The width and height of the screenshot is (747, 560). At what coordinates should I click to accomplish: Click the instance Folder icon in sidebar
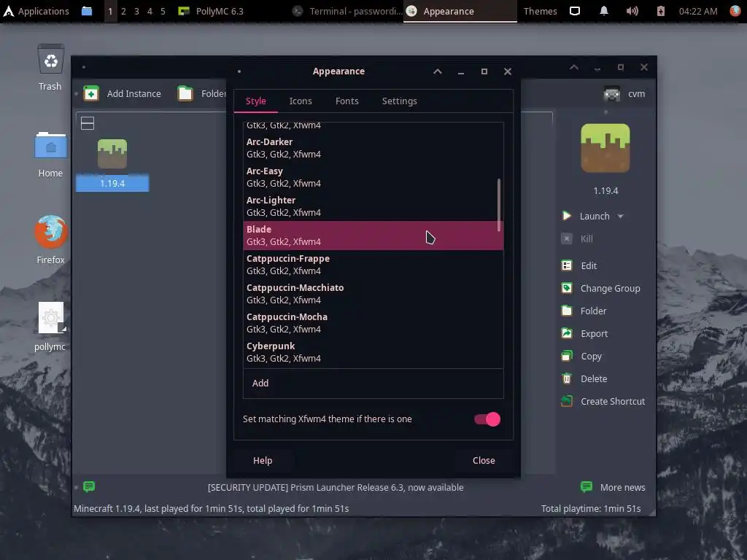(x=566, y=311)
